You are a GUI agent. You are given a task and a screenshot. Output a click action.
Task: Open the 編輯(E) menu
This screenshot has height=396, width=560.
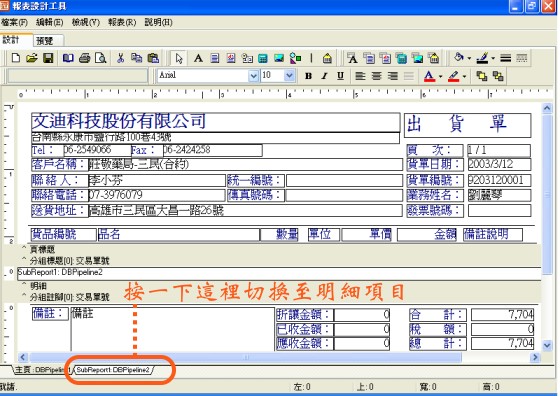click(50, 22)
